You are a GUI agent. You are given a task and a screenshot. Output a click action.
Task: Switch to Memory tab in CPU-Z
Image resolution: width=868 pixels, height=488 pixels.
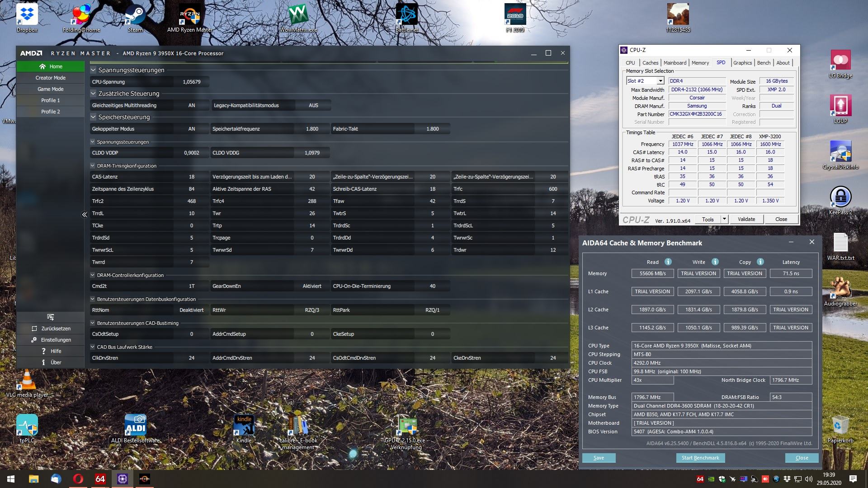(x=700, y=63)
